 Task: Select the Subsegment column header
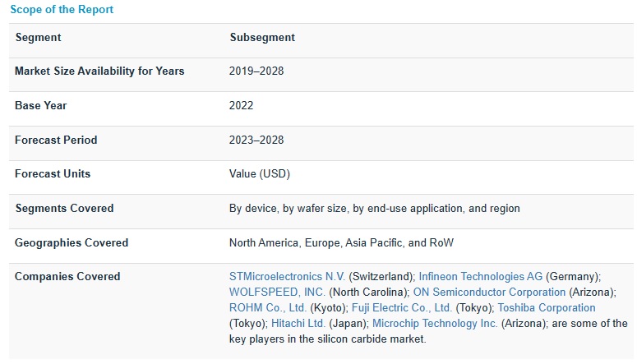pyautogui.click(x=262, y=38)
